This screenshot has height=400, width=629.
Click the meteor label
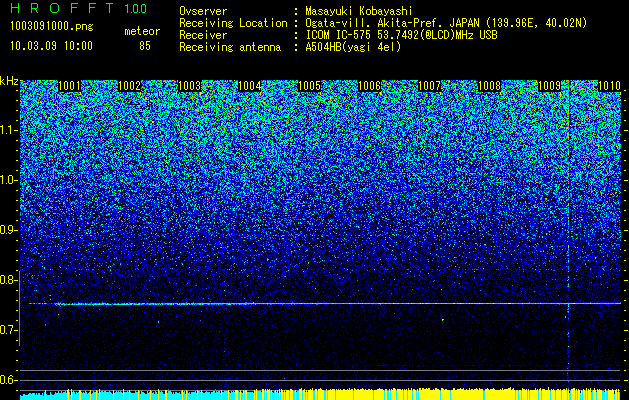(142, 31)
